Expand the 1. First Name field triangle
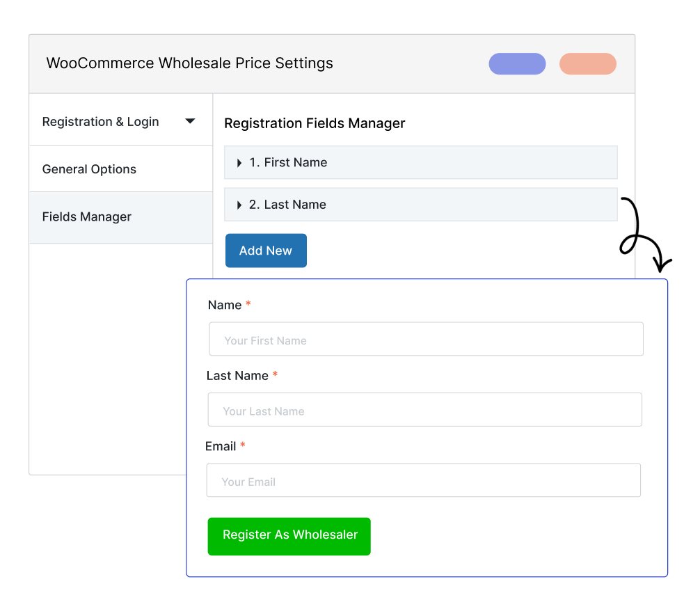 (239, 163)
